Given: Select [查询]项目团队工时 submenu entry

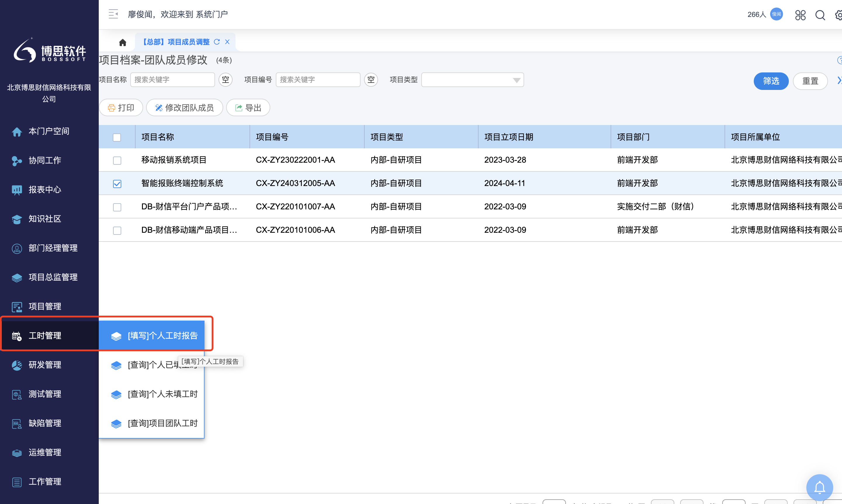Looking at the screenshot, I should point(152,423).
